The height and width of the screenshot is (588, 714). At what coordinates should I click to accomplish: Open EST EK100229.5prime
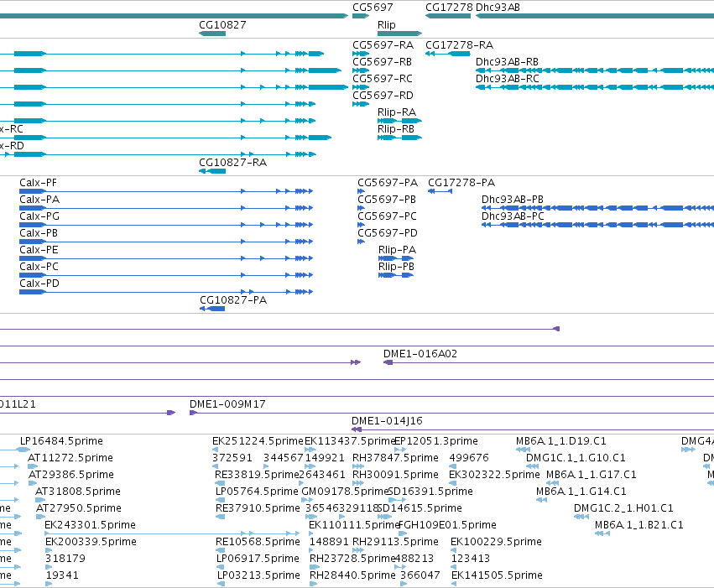click(x=497, y=542)
